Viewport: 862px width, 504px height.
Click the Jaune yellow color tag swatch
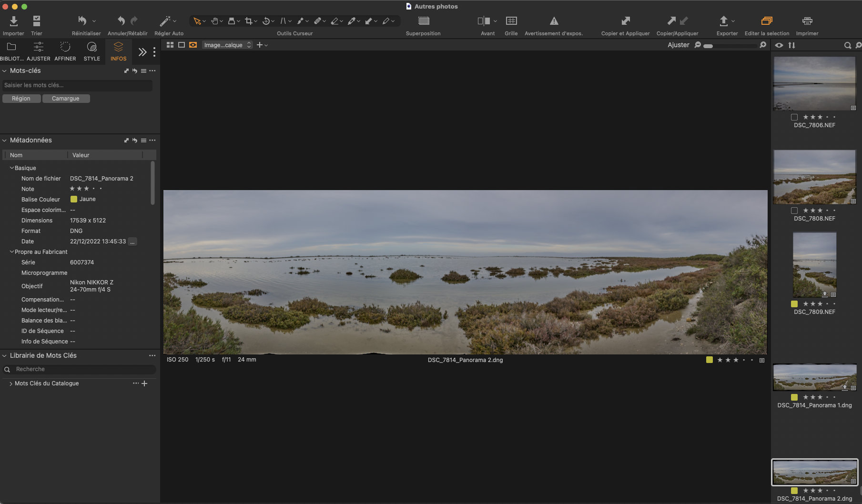74,199
